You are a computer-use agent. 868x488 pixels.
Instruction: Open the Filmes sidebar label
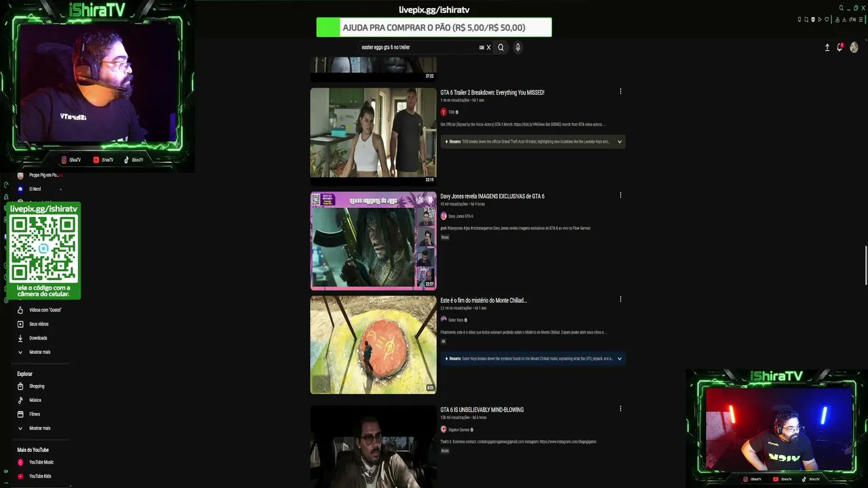pyautogui.click(x=35, y=414)
